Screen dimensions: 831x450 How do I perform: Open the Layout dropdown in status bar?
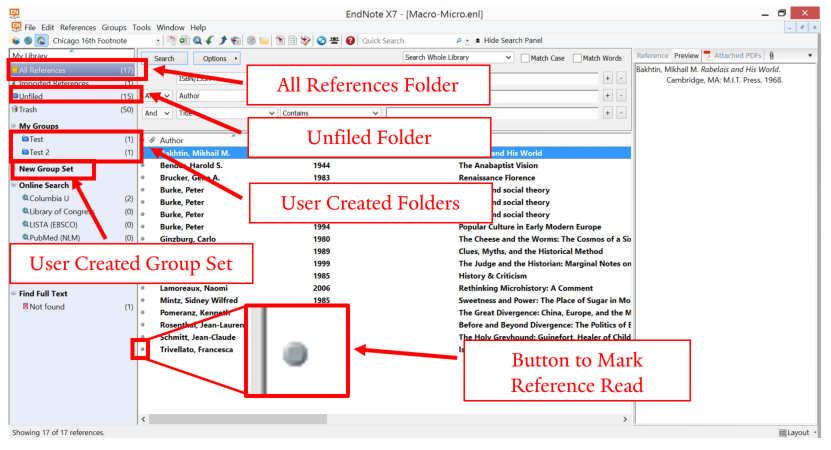[798, 433]
